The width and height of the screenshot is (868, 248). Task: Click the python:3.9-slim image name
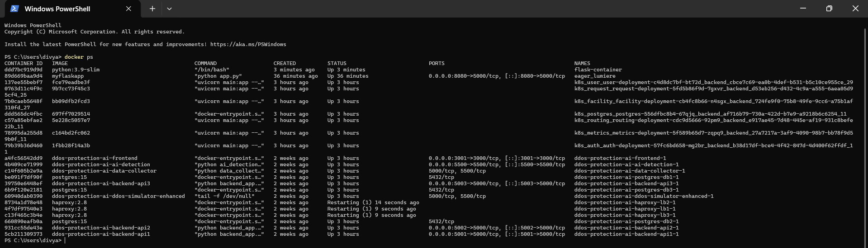click(76, 70)
